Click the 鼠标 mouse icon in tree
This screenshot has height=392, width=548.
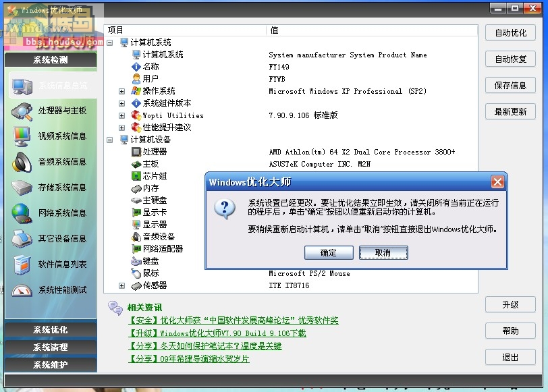click(136, 273)
